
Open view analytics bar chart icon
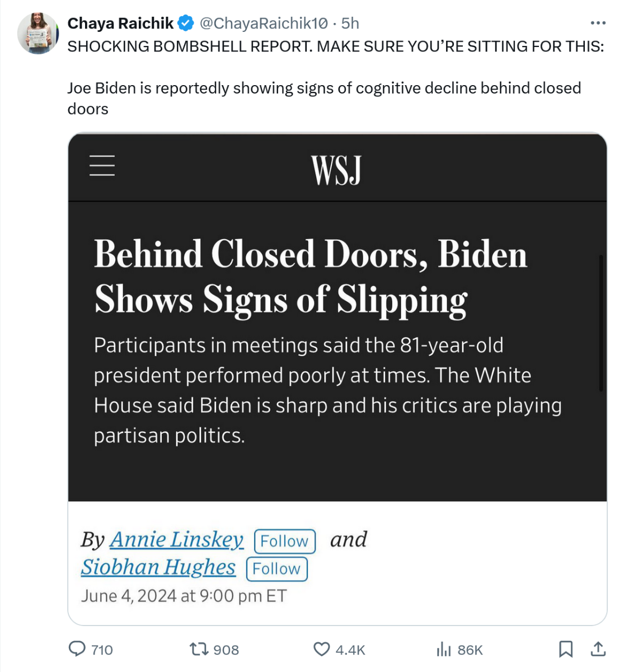coord(443,649)
